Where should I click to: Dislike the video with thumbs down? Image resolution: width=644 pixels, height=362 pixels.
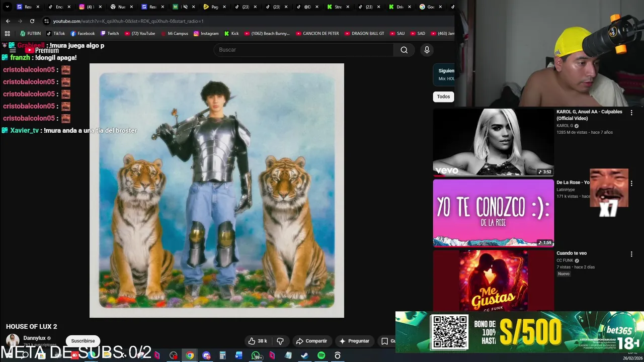tap(280, 341)
